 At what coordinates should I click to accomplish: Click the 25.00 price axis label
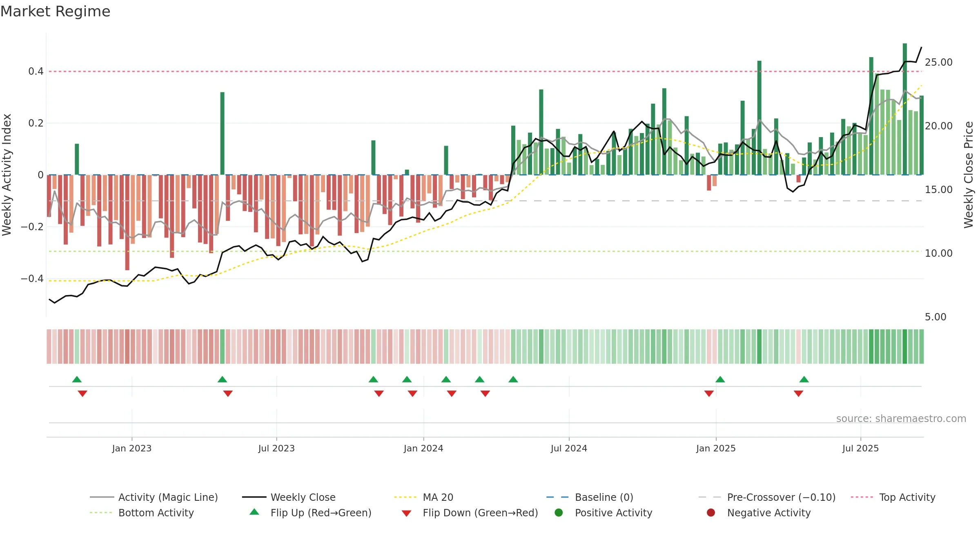tap(939, 62)
